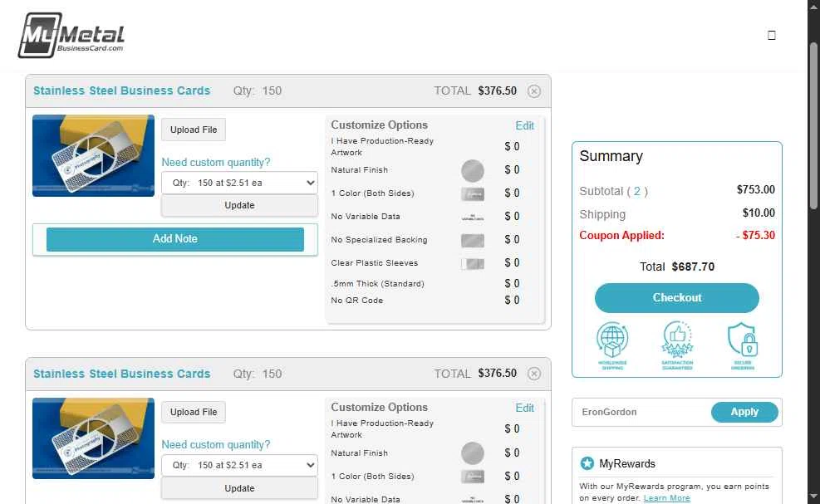Click the No Specialized Backing icon in first item
The image size is (820, 504).
472,241
